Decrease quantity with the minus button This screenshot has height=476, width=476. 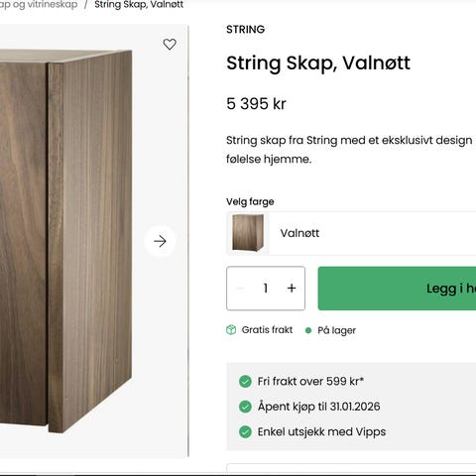pyautogui.click(x=240, y=289)
